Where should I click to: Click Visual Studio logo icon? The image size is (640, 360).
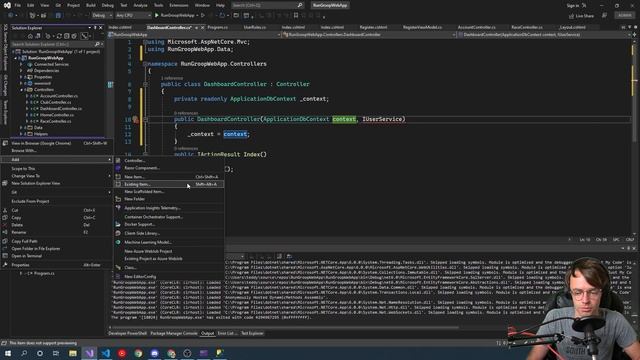[x=7, y=5]
